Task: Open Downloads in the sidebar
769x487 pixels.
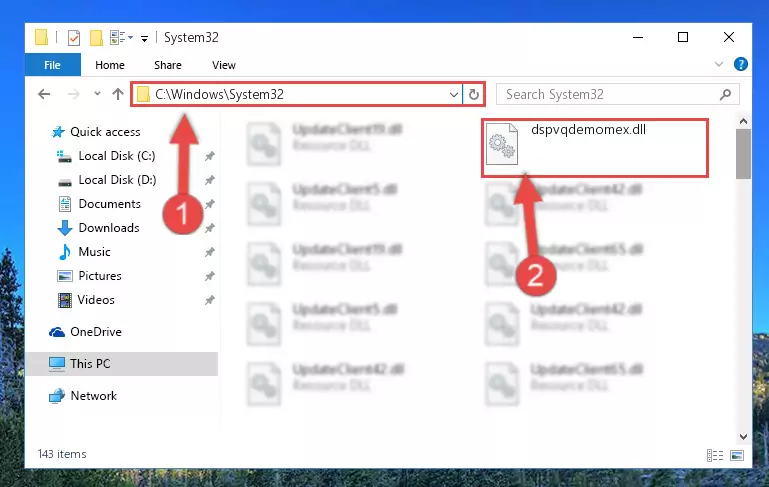Action: pos(99,228)
